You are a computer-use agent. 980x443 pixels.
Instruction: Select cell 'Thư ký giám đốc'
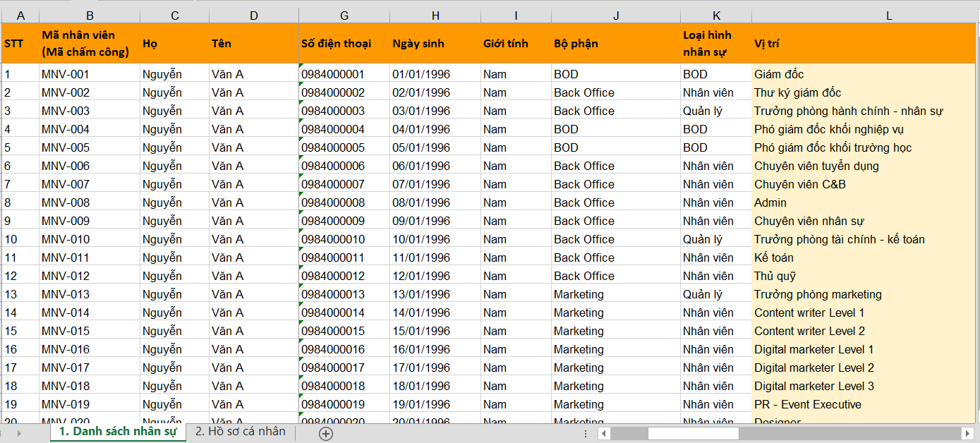[x=864, y=92]
